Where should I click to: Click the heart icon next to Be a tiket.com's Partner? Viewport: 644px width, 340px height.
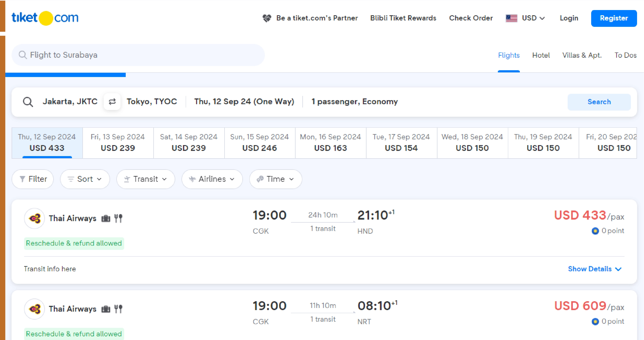tap(267, 18)
